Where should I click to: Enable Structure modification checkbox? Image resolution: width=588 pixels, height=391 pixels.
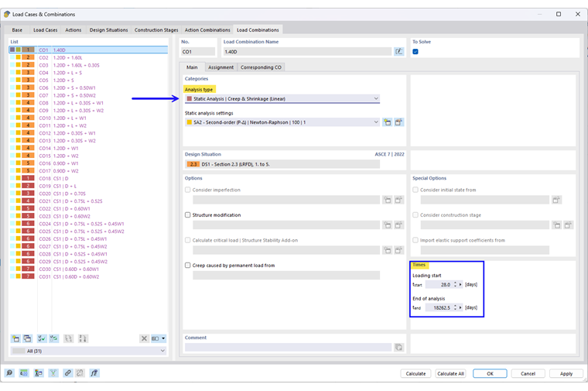pyautogui.click(x=187, y=215)
